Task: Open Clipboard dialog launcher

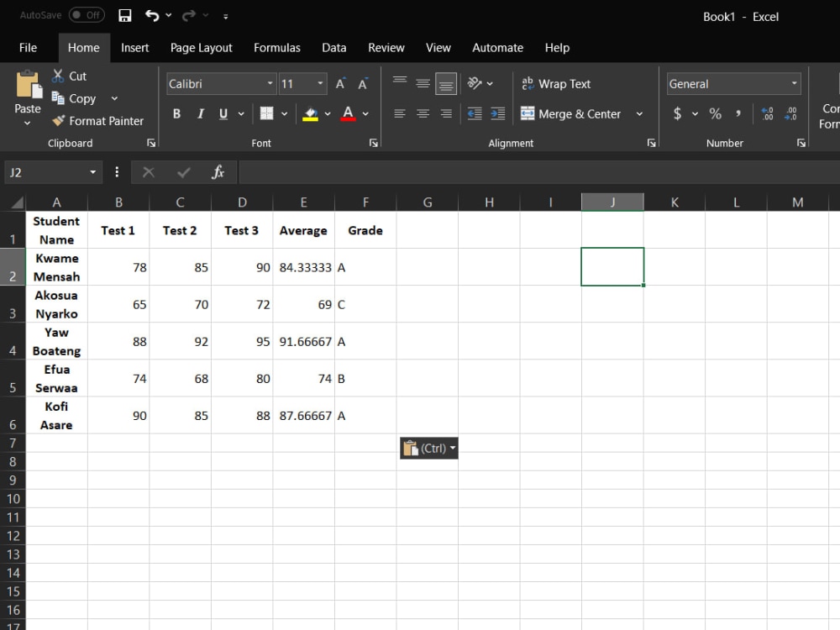Action: coord(151,143)
